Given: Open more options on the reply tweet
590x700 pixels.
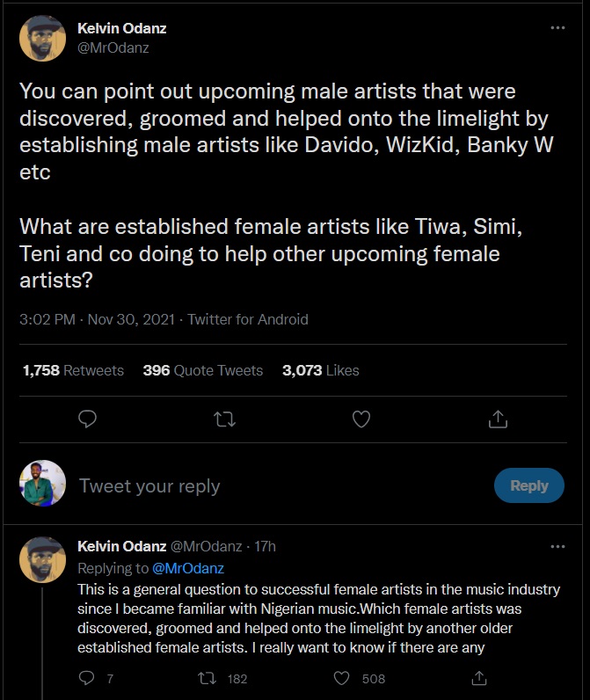Looking at the screenshot, I should coord(557,546).
